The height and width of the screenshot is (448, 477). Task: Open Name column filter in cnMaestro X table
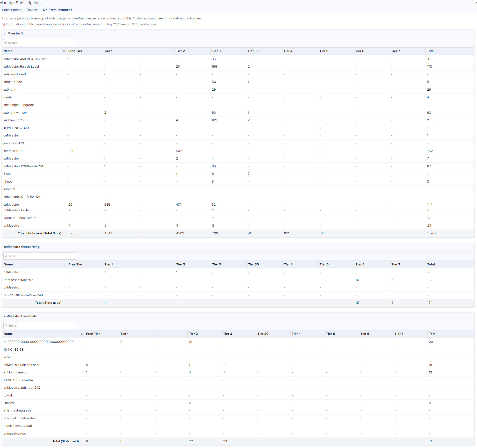[x=64, y=51]
